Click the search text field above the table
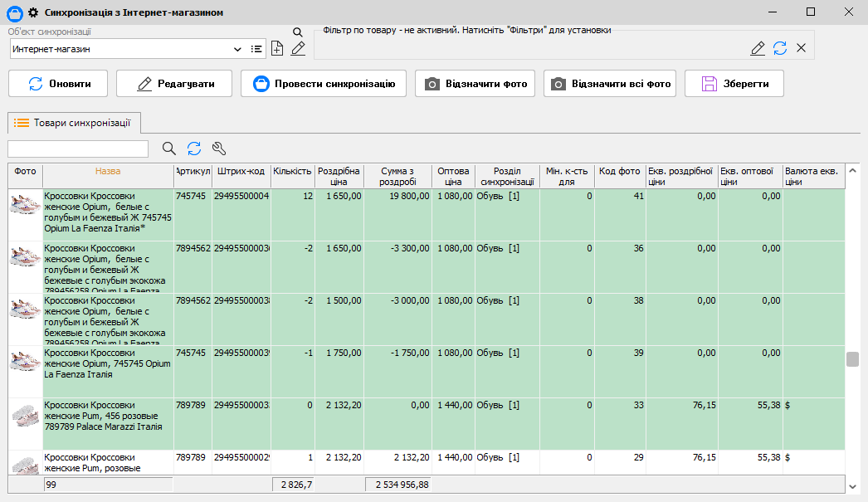The width and height of the screenshot is (868, 502). (x=78, y=149)
